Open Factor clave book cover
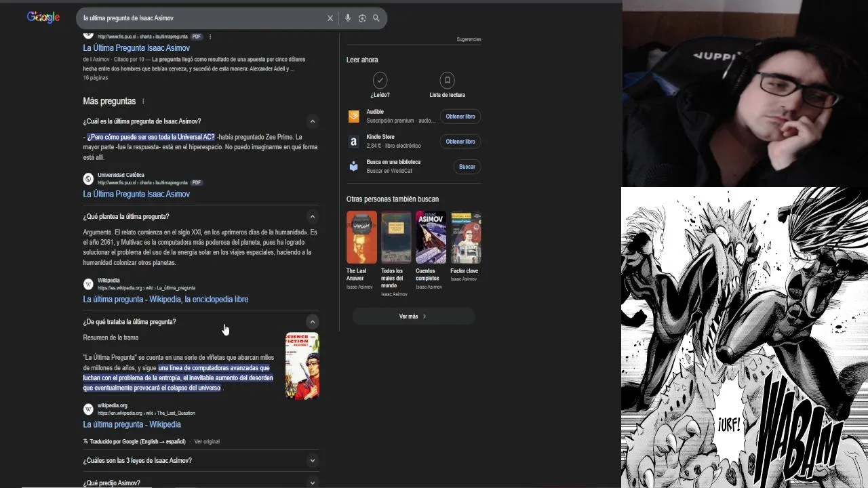This screenshot has height=488, width=868. click(466, 237)
